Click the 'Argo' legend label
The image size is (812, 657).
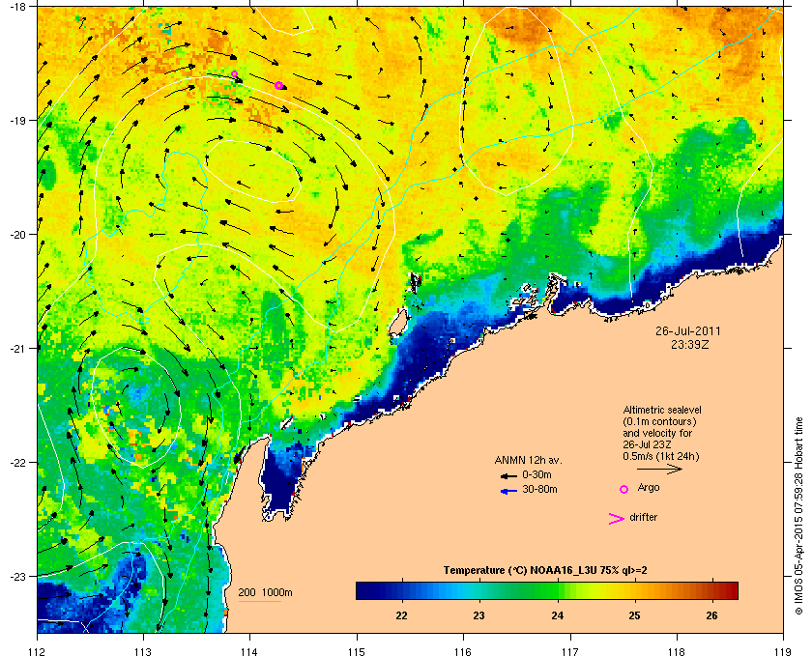tap(649, 487)
